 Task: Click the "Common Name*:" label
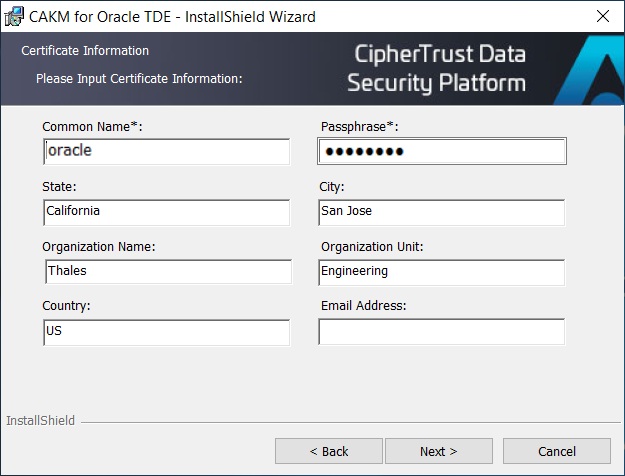[92, 127]
